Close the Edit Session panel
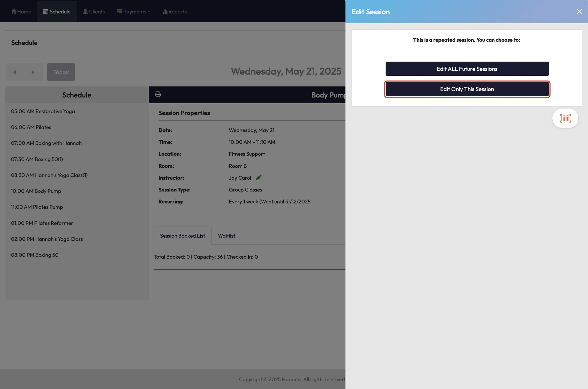 pos(579,11)
